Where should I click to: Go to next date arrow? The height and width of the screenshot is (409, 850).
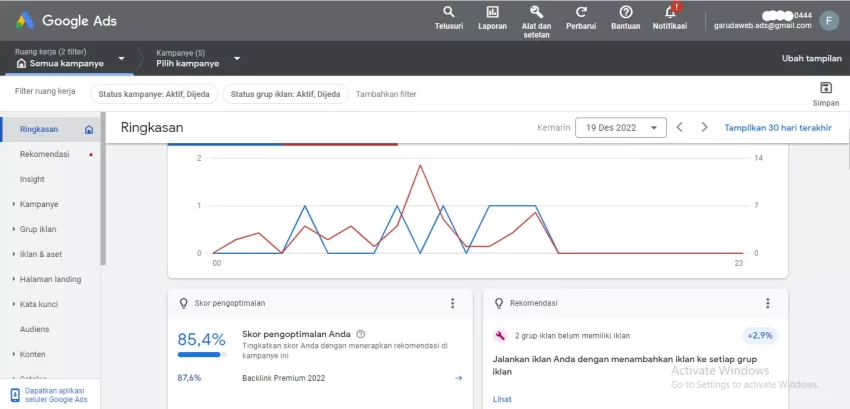point(704,127)
